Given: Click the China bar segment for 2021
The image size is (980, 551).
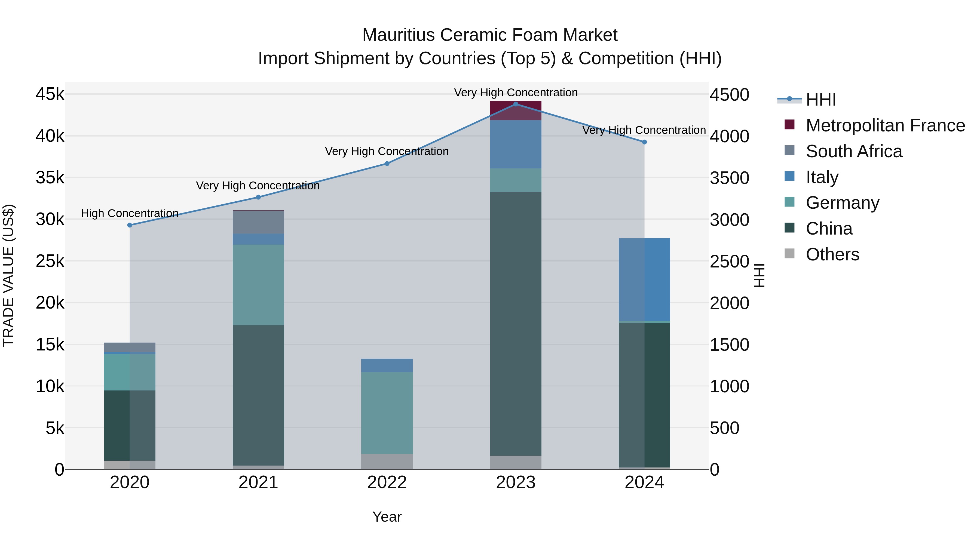Looking at the screenshot, I should (258, 395).
